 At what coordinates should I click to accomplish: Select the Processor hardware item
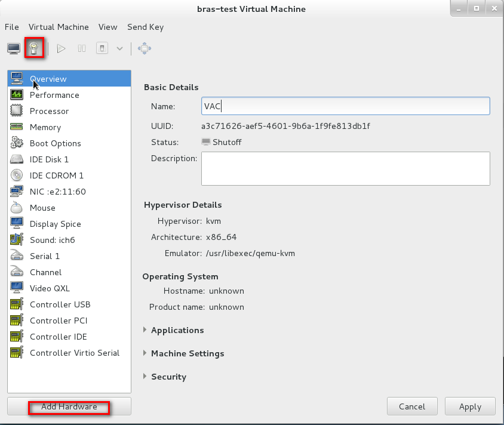[69, 111]
